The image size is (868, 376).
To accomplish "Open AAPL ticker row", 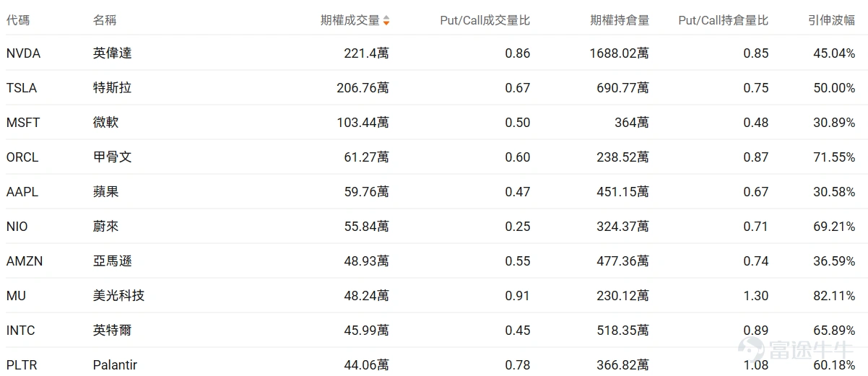I will pyautogui.click(x=22, y=192).
